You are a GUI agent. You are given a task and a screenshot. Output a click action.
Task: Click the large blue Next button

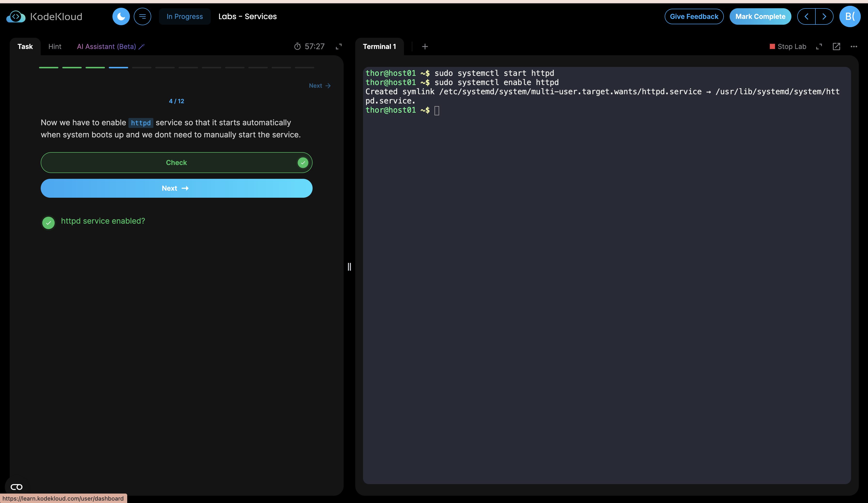tap(176, 188)
